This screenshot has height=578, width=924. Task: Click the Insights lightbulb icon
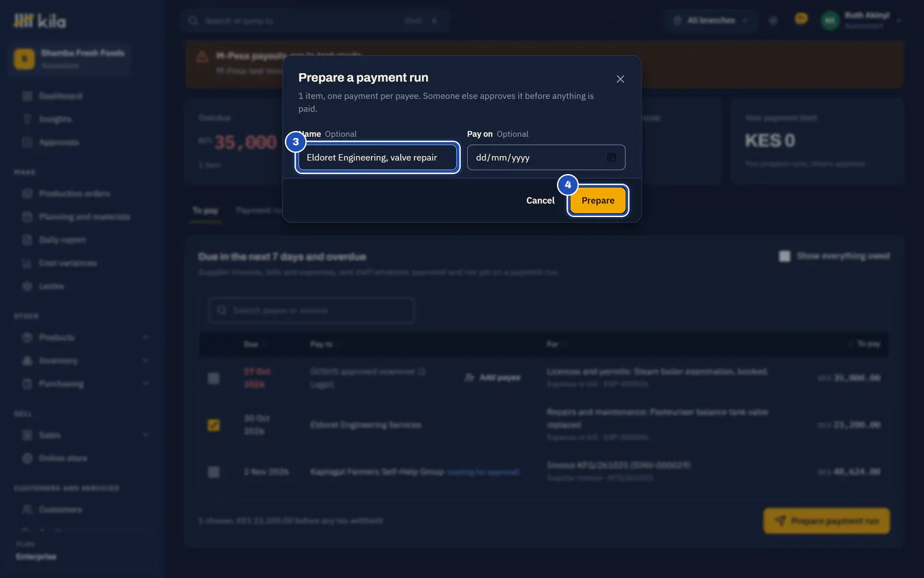pos(27,119)
